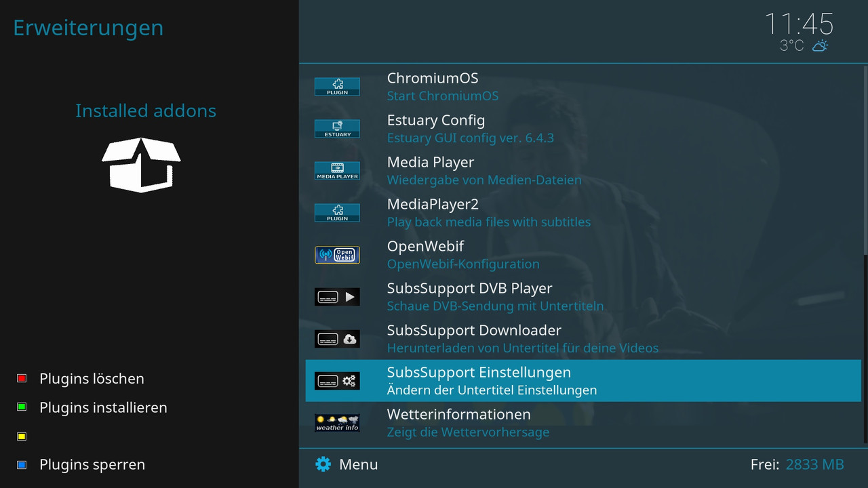This screenshot has height=488, width=868.
Task: Click the SubsSupport Einstellungen gears icon
Action: (x=337, y=381)
